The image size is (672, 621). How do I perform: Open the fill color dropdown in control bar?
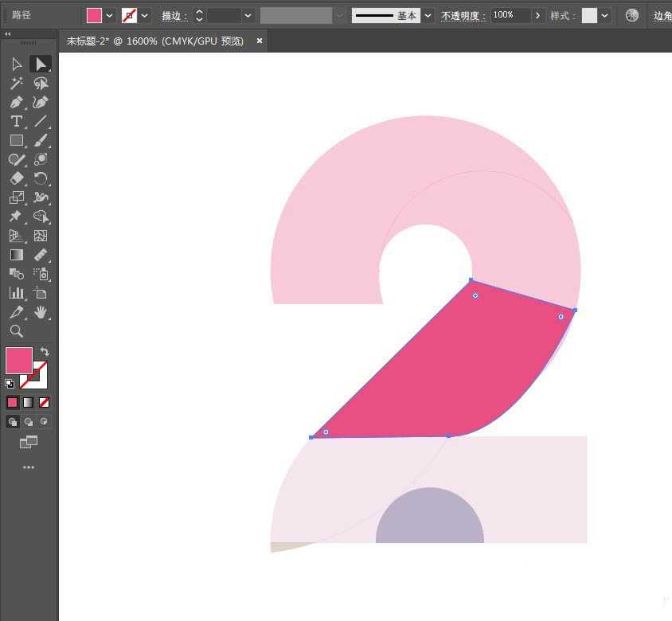pos(110,16)
